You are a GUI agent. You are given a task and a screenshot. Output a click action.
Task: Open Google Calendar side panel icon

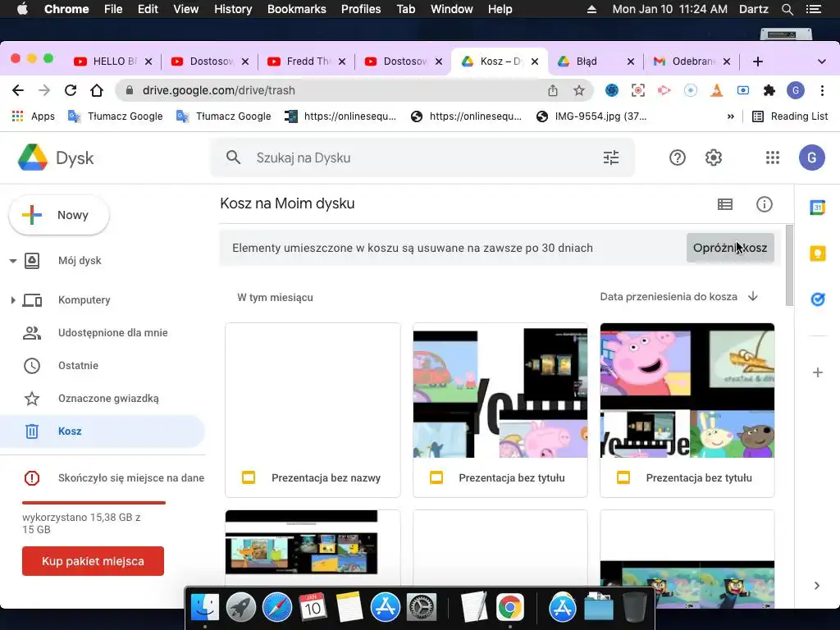(818, 208)
